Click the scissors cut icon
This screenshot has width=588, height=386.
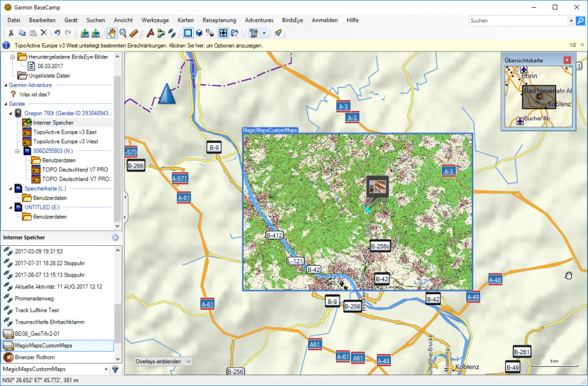point(11,33)
